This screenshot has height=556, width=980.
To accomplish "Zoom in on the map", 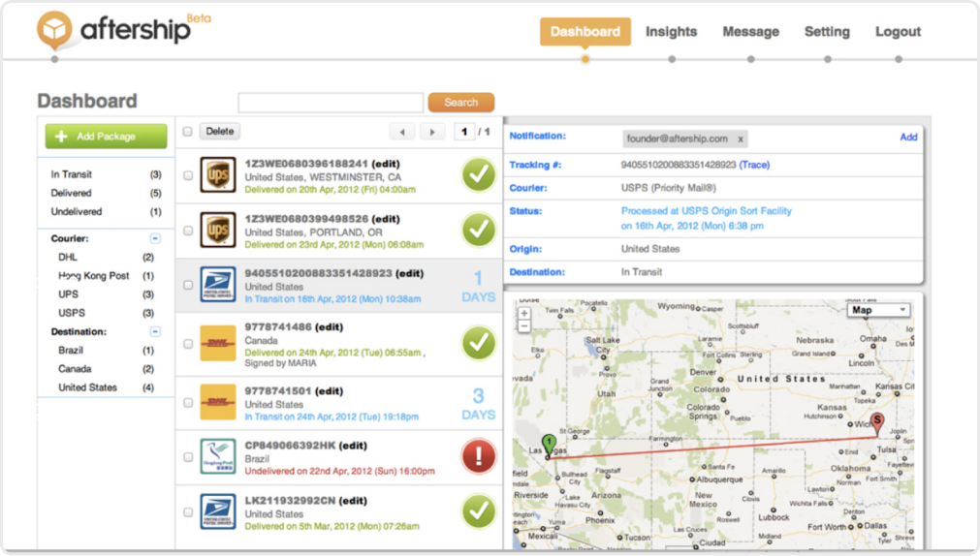I will pyautogui.click(x=524, y=314).
